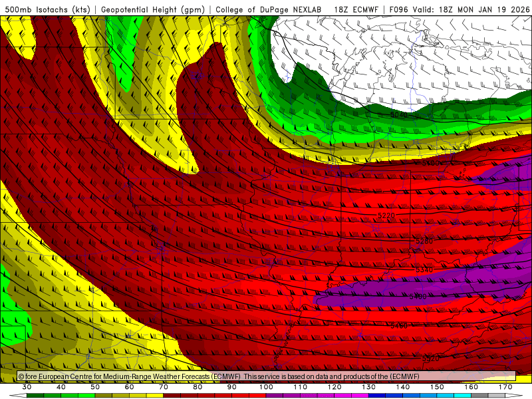Image resolution: width=532 pixels, height=399 pixels.
Task: Click the 5520 height contour label
Action: point(431,358)
